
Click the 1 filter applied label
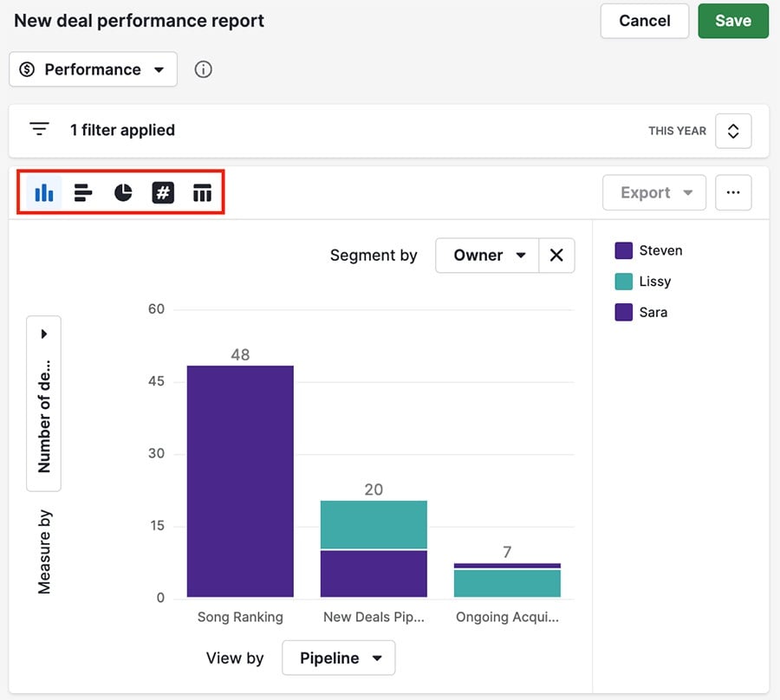121,129
